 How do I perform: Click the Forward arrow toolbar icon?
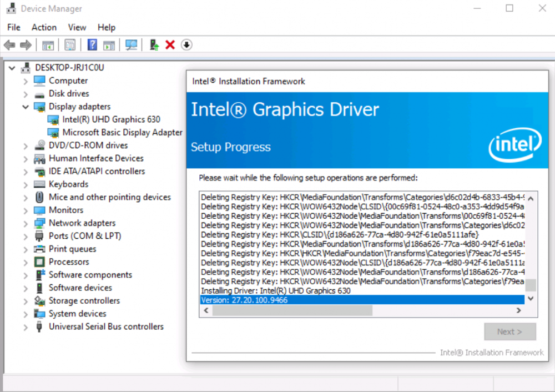point(26,45)
